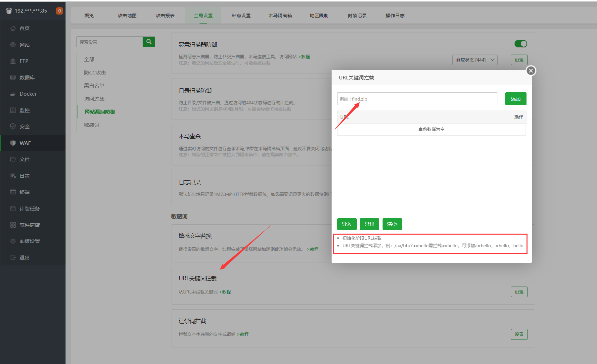The image size is (597, 364).
Task: Select the FTP sidebar icon
Action: click(x=13, y=61)
